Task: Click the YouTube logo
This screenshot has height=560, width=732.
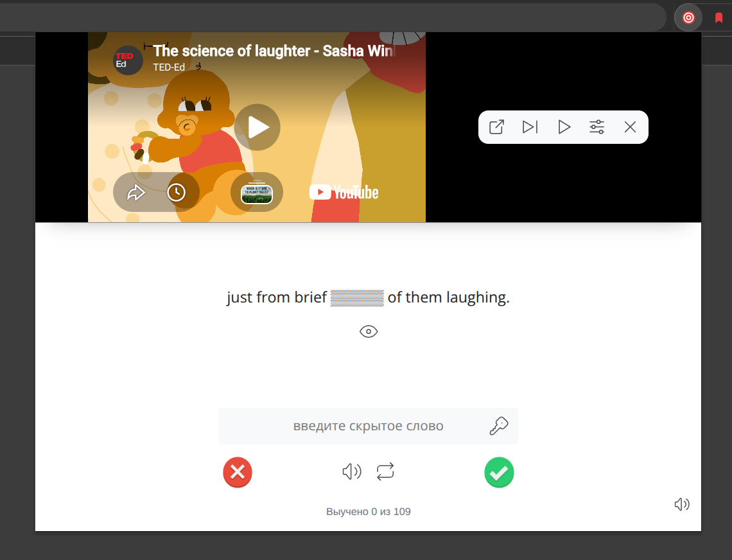Action: (344, 192)
